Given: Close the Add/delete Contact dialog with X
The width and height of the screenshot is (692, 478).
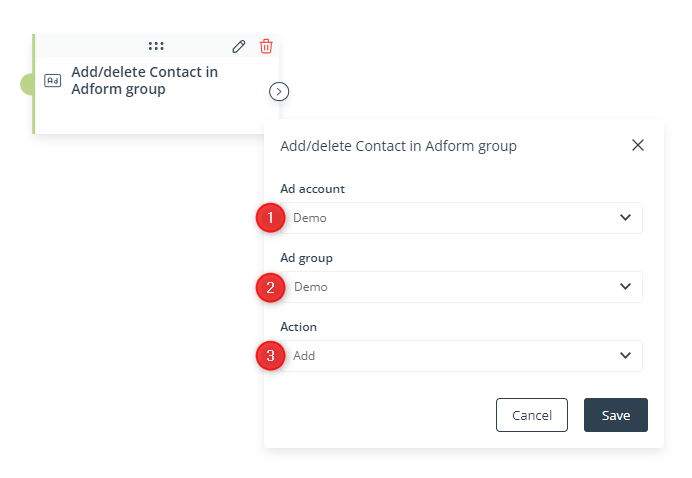Looking at the screenshot, I should click(638, 145).
